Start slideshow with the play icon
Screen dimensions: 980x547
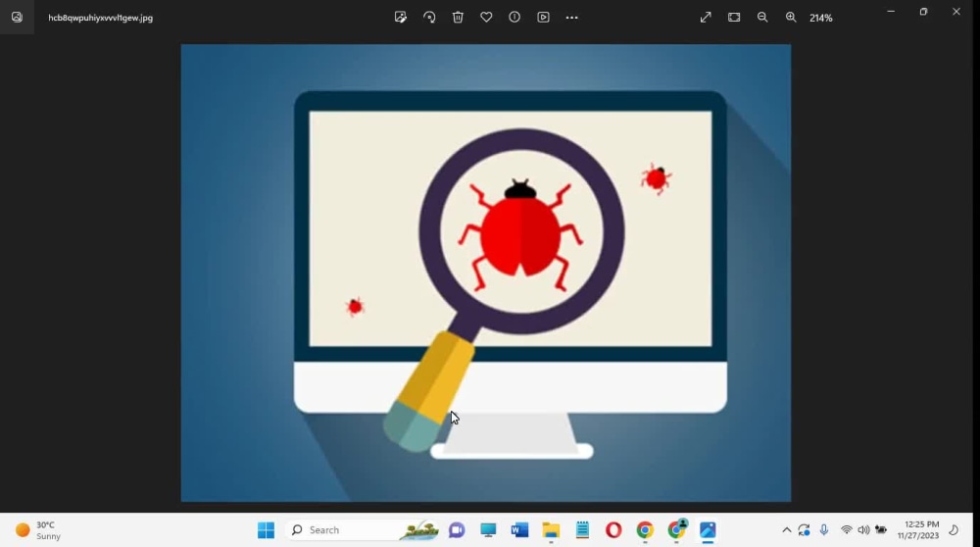(543, 18)
